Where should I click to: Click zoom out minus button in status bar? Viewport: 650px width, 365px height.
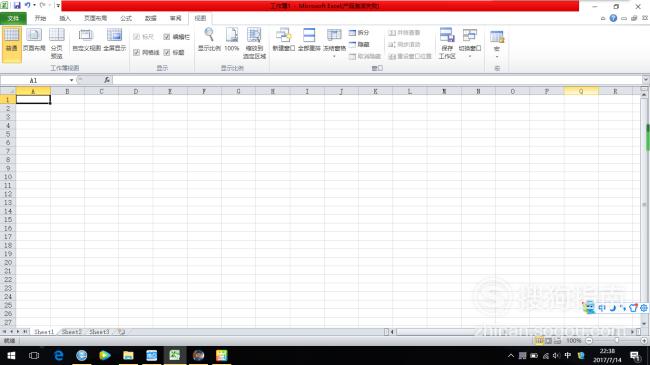point(589,341)
